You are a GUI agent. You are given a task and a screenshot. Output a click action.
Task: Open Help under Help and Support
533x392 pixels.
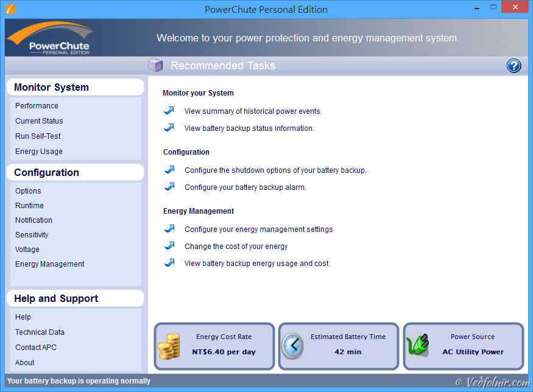[23, 317]
